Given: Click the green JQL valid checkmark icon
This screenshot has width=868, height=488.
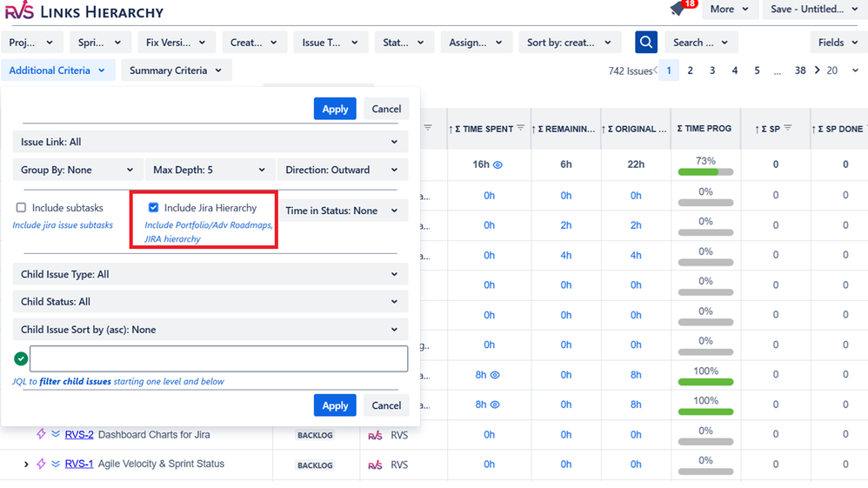Looking at the screenshot, I should point(21,359).
